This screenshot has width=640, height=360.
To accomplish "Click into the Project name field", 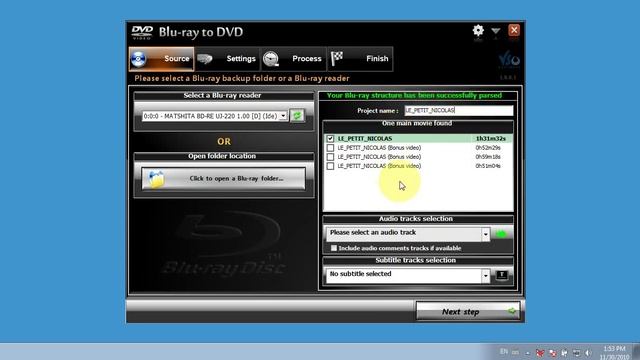I will coord(459,111).
